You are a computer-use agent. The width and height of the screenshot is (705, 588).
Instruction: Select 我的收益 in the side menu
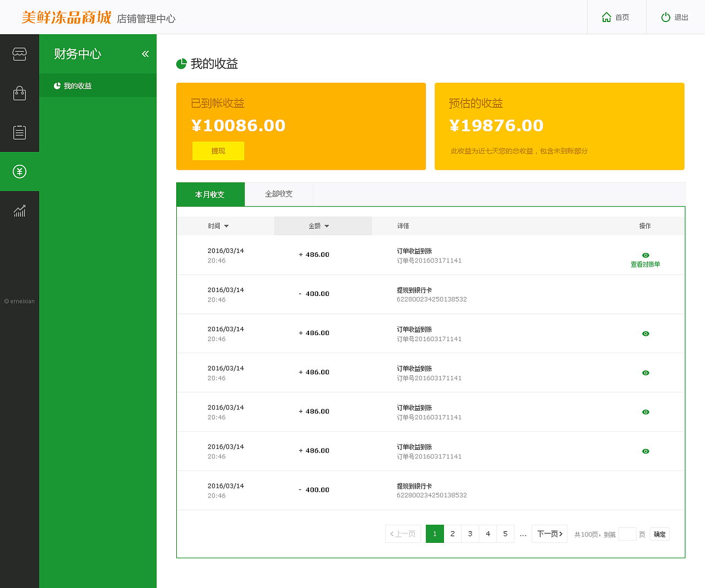click(x=97, y=86)
